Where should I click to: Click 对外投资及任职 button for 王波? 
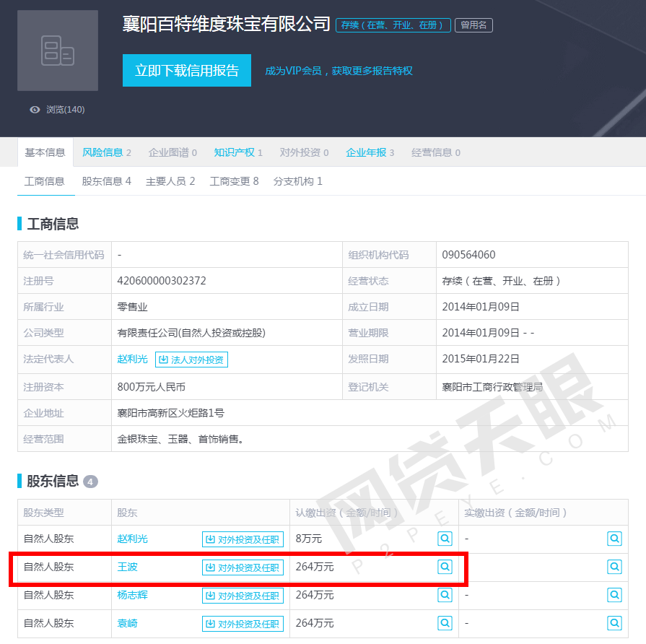(243, 567)
